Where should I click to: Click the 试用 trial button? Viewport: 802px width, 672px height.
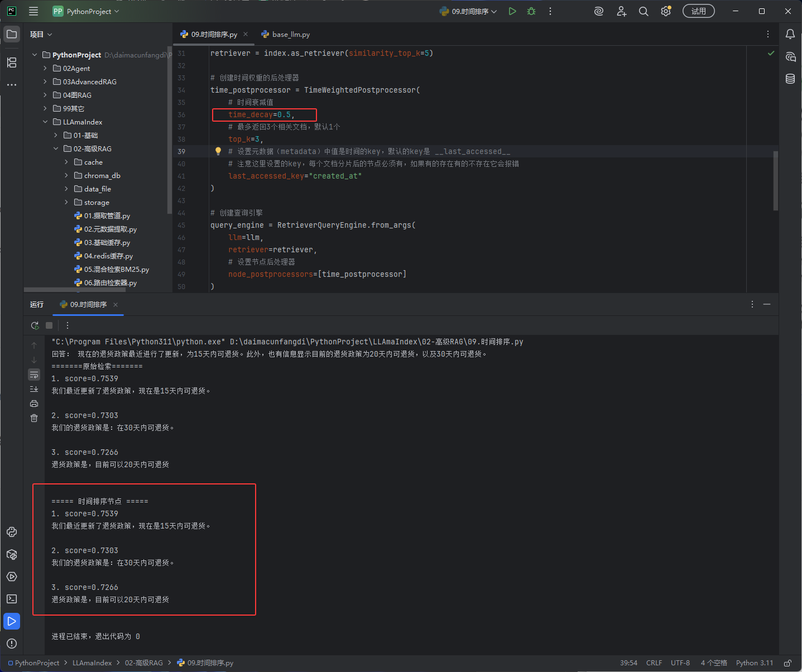(x=698, y=11)
